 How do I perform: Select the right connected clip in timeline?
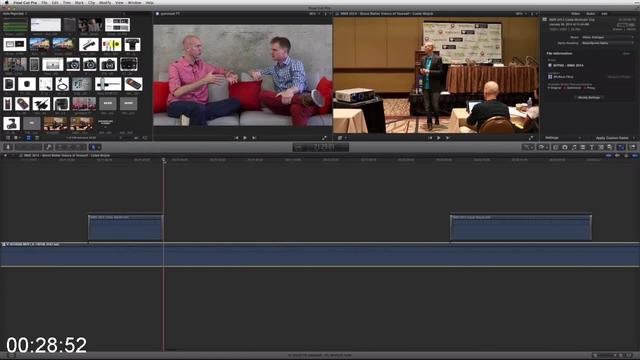tap(521, 228)
